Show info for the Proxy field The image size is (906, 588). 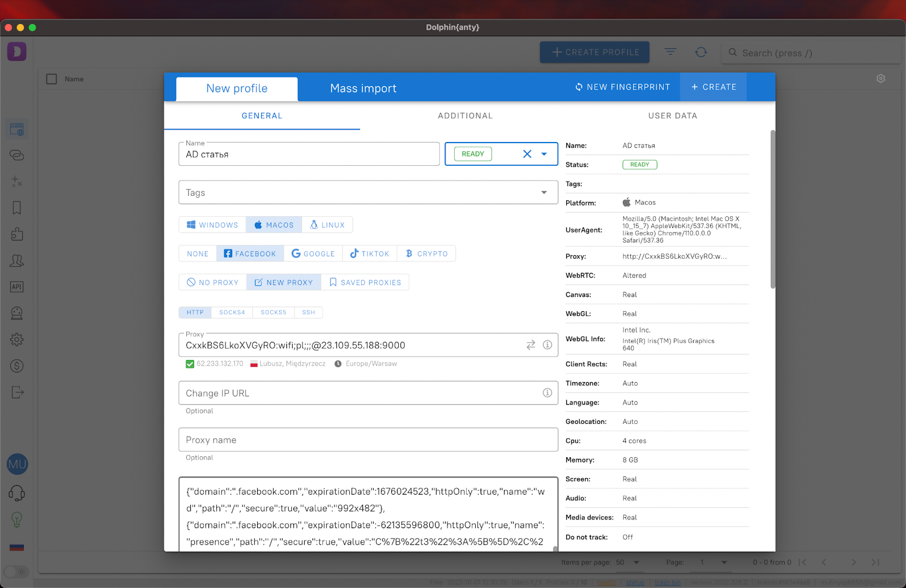[548, 345]
